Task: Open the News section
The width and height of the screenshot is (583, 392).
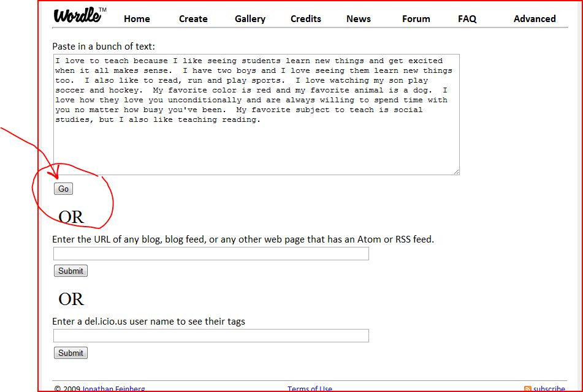Action: pyautogui.click(x=359, y=19)
